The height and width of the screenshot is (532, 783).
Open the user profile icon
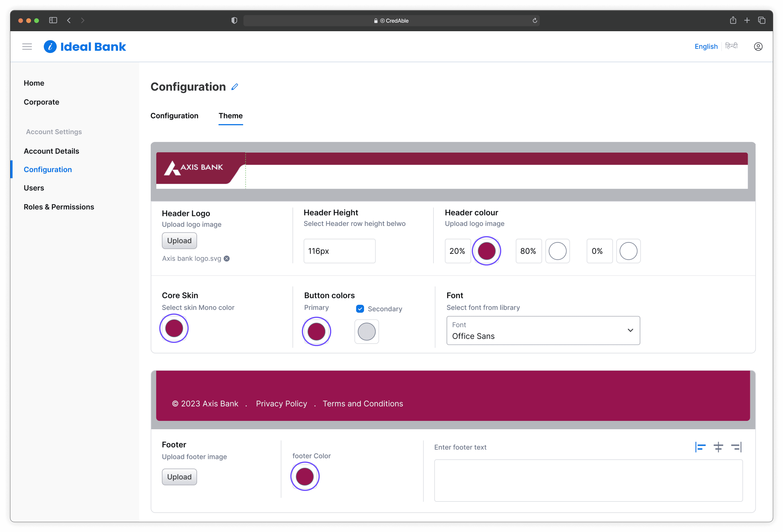pos(758,46)
